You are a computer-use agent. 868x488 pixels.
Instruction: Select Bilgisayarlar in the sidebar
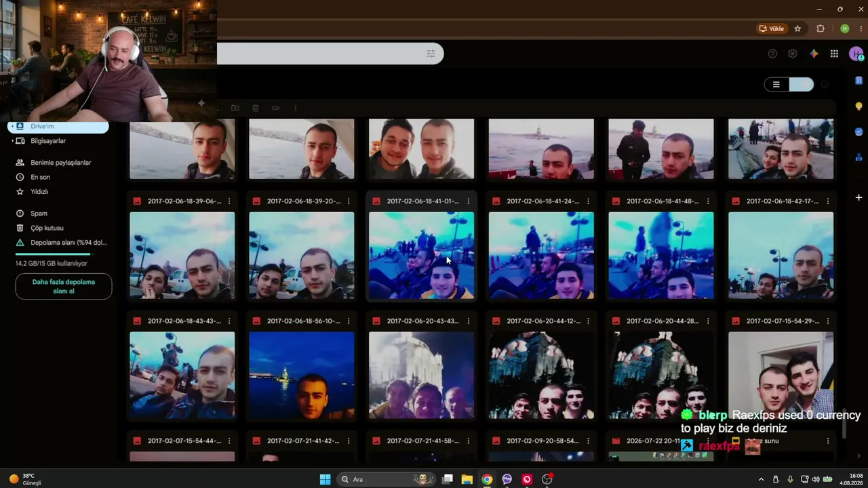click(48, 141)
